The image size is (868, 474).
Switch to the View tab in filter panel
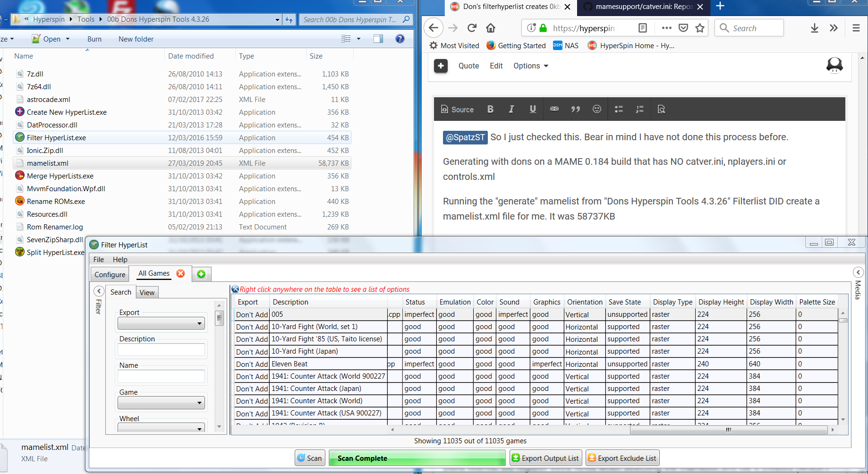click(x=147, y=292)
